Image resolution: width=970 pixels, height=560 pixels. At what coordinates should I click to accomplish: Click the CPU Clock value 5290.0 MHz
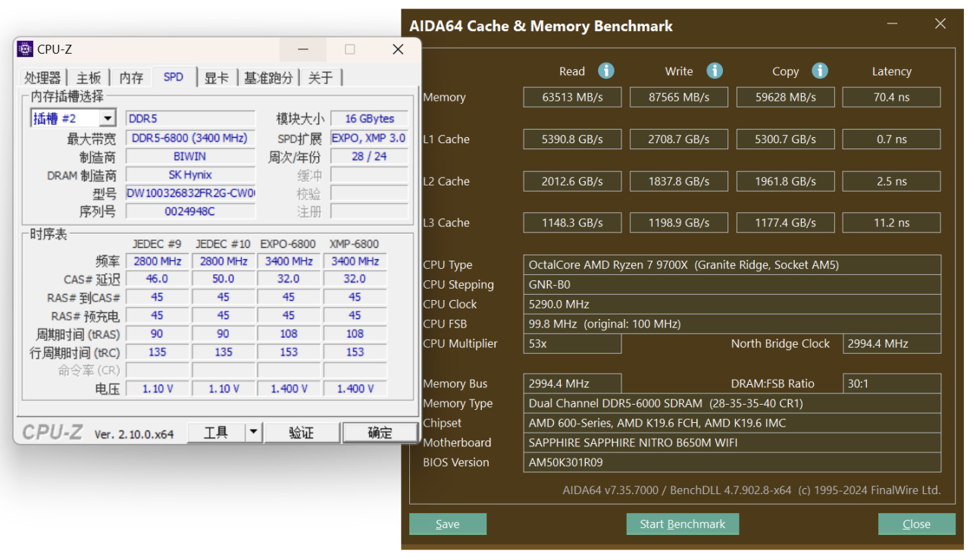(732, 304)
